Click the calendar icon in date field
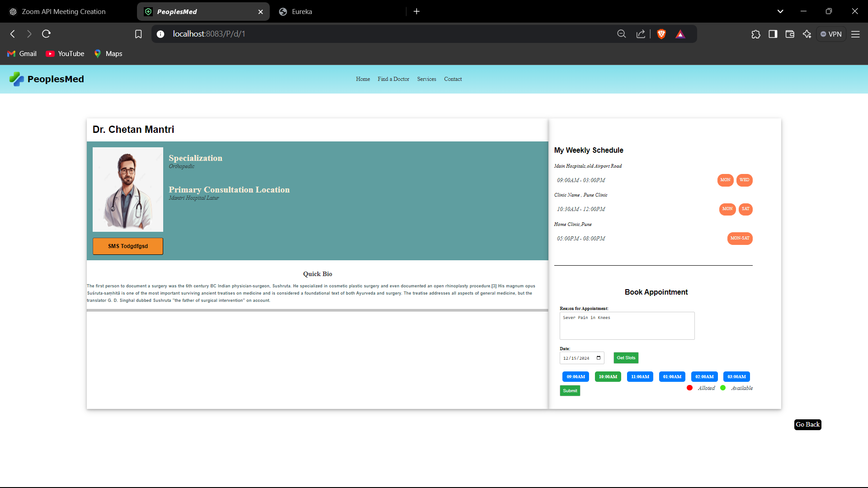The height and width of the screenshot is (488, 868). (599, 358)
